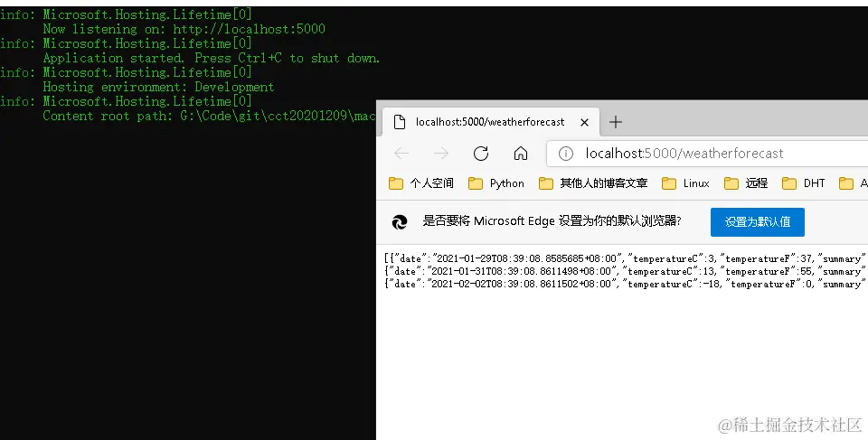Go to the browser home page
This screenshot has height=440, width=868.
click(x=521, y=154)
